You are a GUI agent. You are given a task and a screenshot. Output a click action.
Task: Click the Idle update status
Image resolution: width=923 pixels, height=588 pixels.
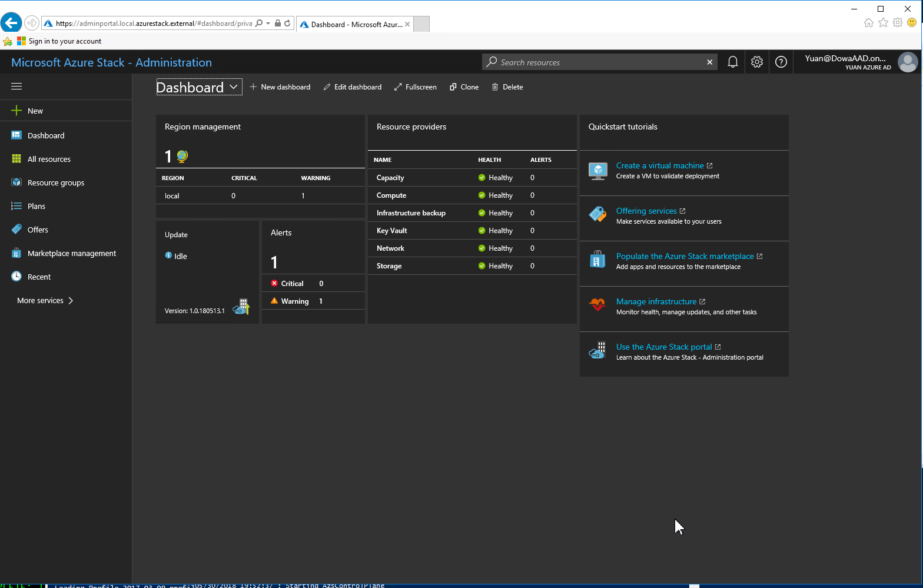(176, 256)
